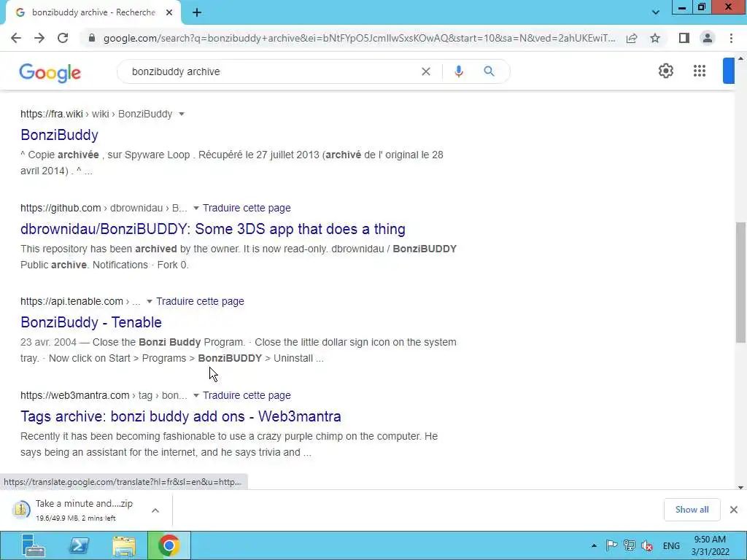
Task: Open Server Manager from taskbar
Action: coord(33,545)
